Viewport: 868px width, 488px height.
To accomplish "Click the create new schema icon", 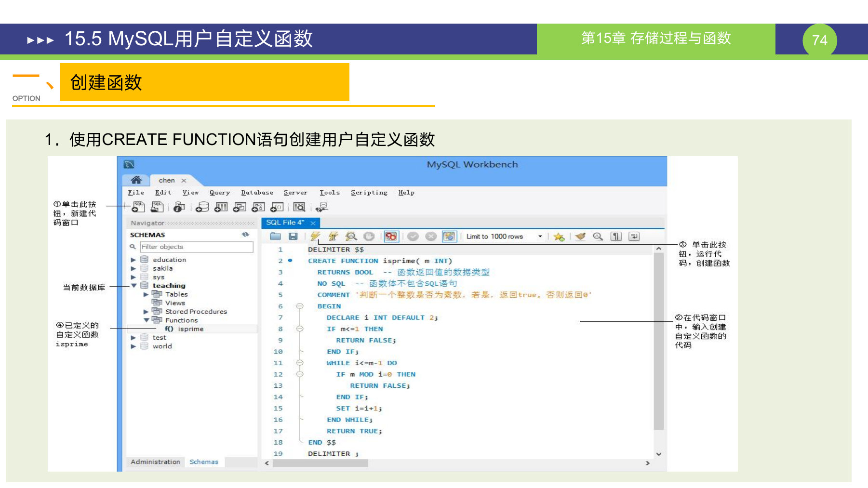I will point(202,207).
